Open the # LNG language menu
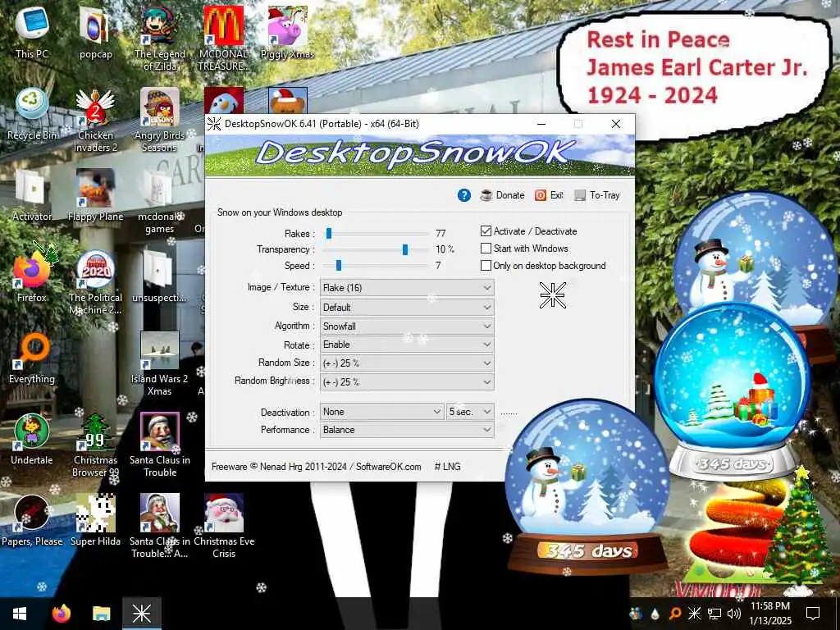The width and height of the screenshot is (840, 630). [x=447, y=467]
